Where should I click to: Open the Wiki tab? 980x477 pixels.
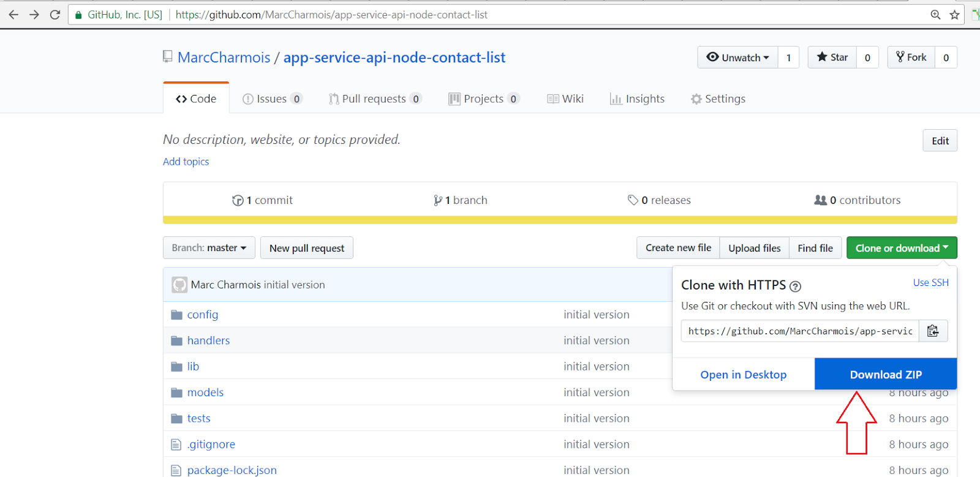pyautogui.click(x=565, y=99)
